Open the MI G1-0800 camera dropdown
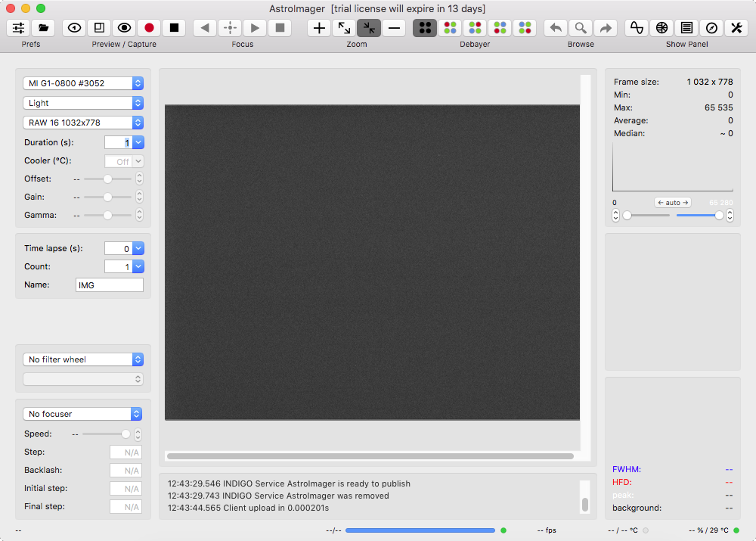This screenshot has height=541, width=756. [83, 83]
